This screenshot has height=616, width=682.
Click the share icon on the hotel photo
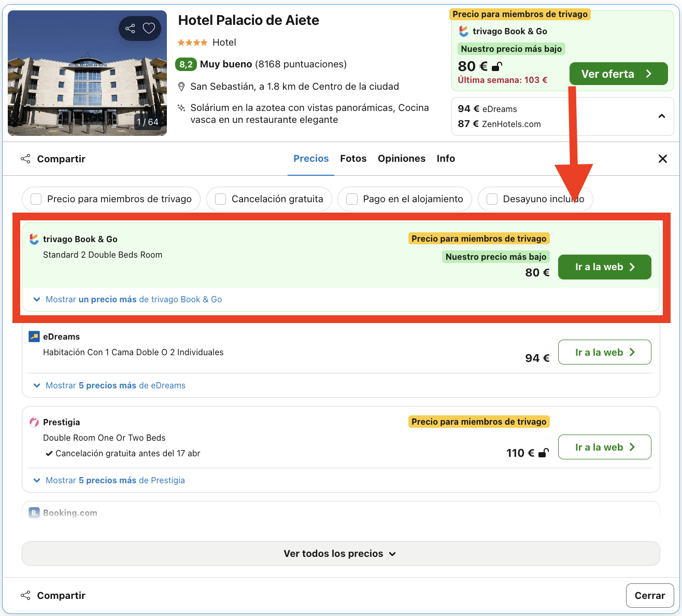tap(130, 29)
